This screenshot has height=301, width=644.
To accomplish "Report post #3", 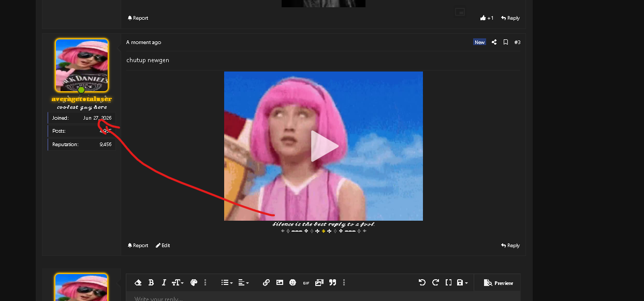I will point(138,246).
